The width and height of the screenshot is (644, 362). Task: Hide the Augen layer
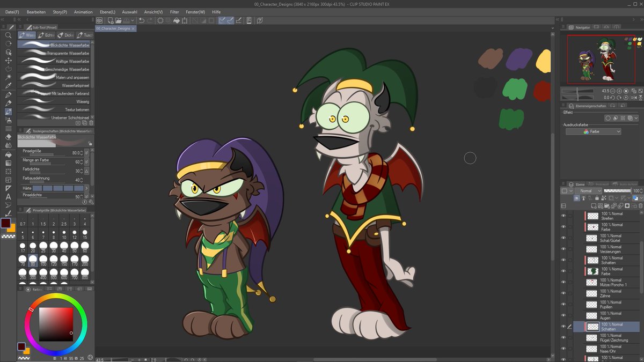click(563, 316)
